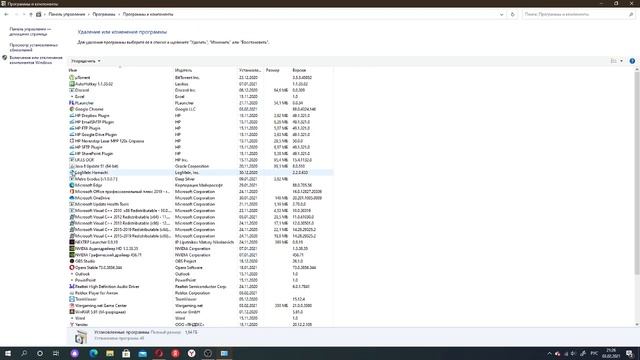This screenshot has height=360, width=640.
Task: Select the Yandex program icon
Action: [72, 324]
